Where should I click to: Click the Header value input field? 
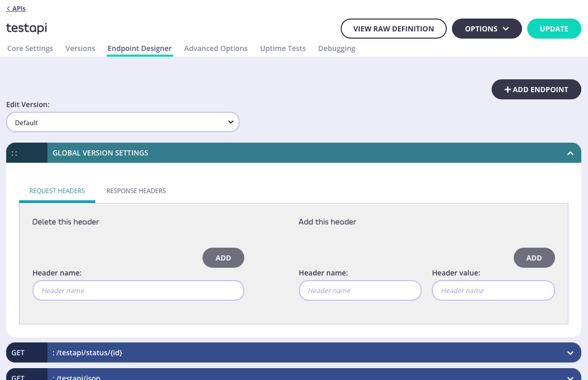click(x=493, y=290)
